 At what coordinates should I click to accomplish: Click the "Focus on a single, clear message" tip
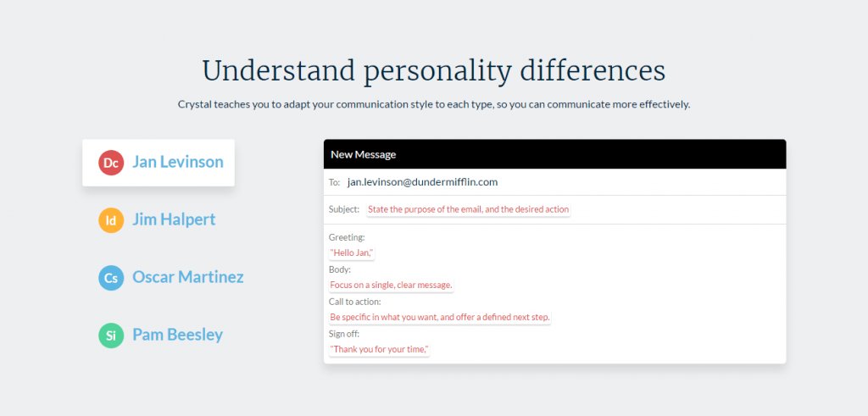point(391,286)
